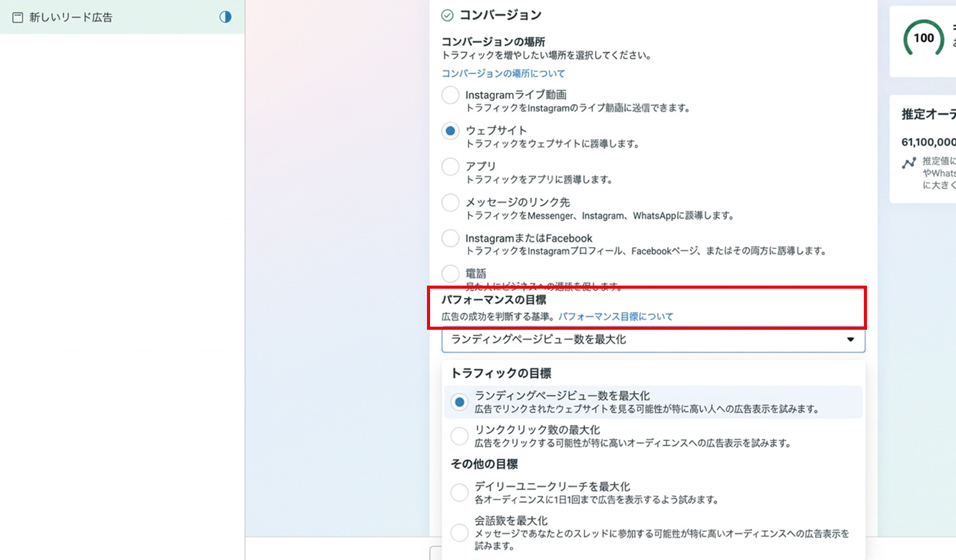This screenshot has height=560, width=956.
Task: Choose メッセージのリンク先 radio button
Action: tap(450, 203)
